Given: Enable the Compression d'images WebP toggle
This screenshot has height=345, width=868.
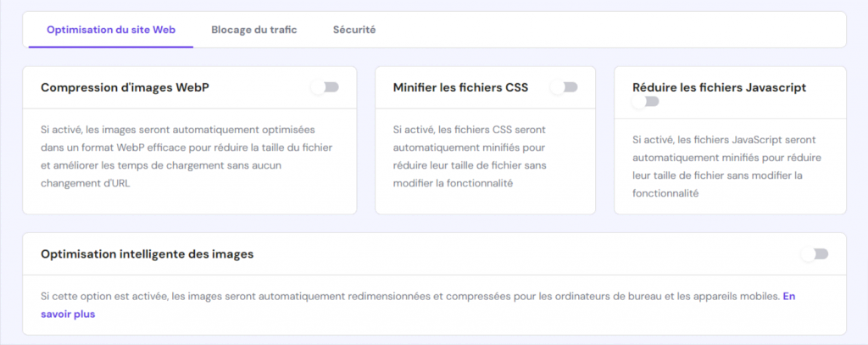Looking at the screenshot, I should point(325,87).
